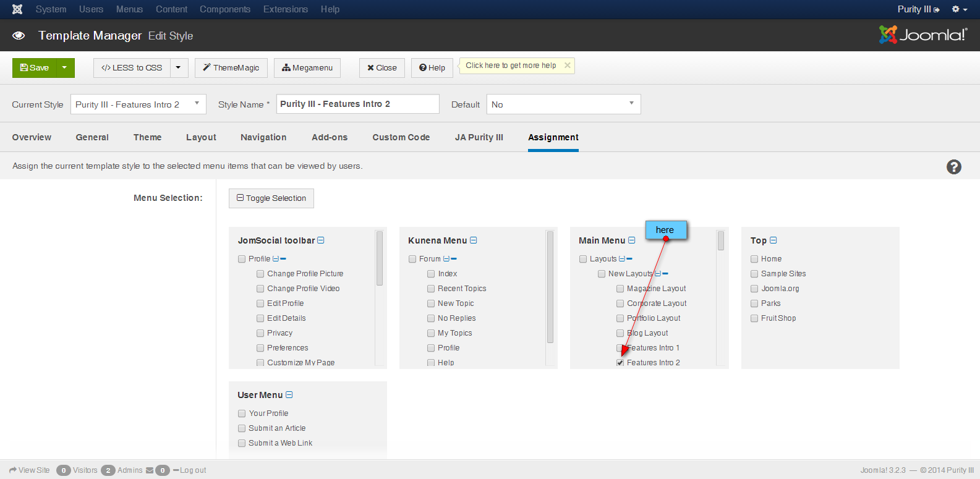Toggle all items in Kunena Menu
Image resolution: width=980 pixels, height=479 pixels.
[x=474, y=240]
